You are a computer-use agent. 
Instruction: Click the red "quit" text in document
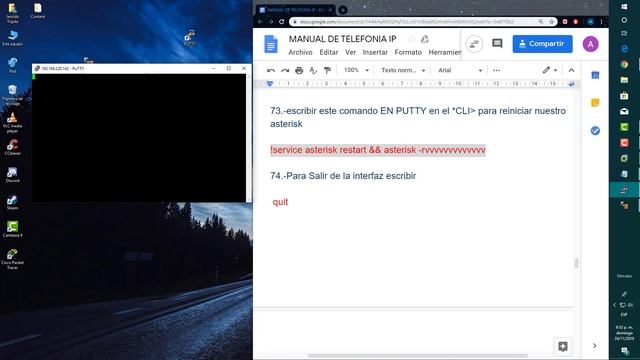(x=280, y=202)
